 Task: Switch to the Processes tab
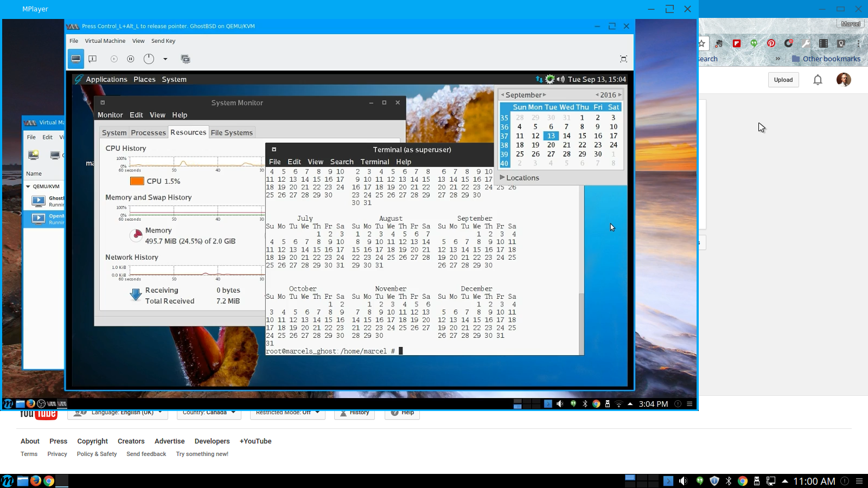coord(148,132)
